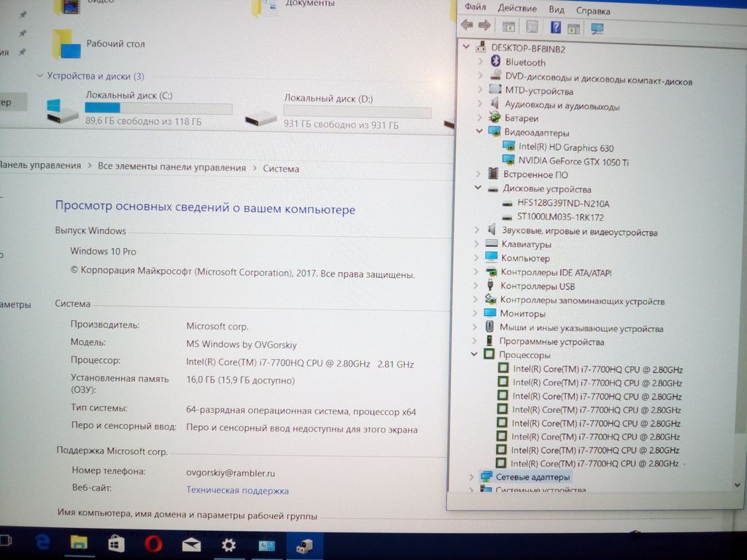Expand the Bluetooth tree node

(480, 63)
